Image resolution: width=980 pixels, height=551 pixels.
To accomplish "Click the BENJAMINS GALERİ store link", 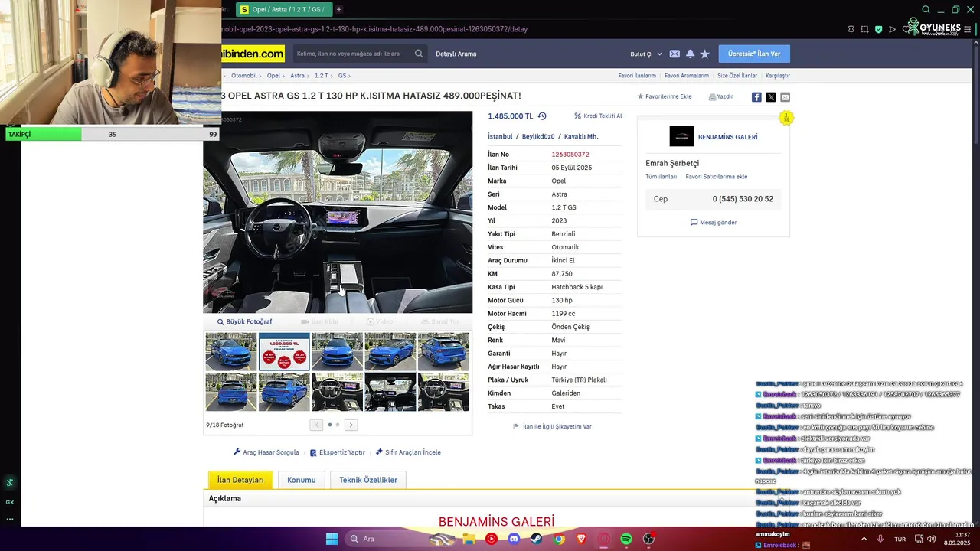I will [x=727, y=137].
